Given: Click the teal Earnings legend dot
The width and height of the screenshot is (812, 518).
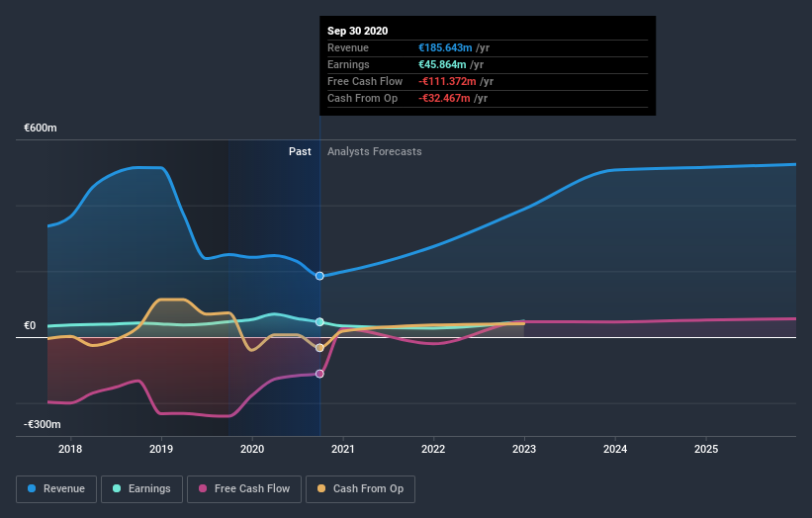Looking at the screenshot, I should [x=117, y=488].
